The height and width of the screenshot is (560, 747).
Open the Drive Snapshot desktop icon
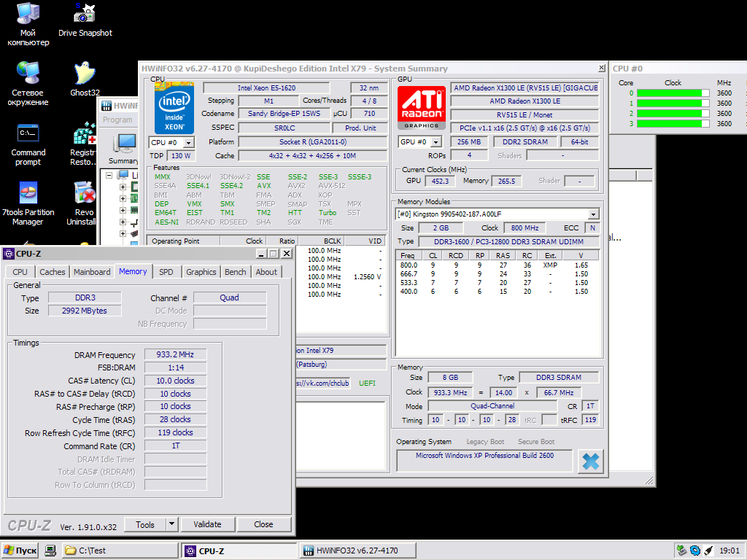(85, 20)
